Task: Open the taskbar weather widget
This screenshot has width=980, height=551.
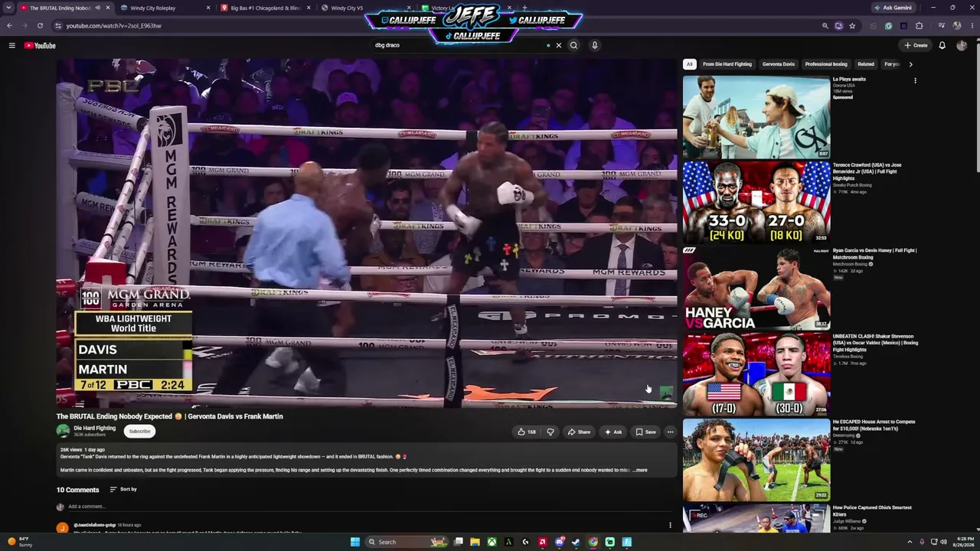Action: tap(20, 542)
